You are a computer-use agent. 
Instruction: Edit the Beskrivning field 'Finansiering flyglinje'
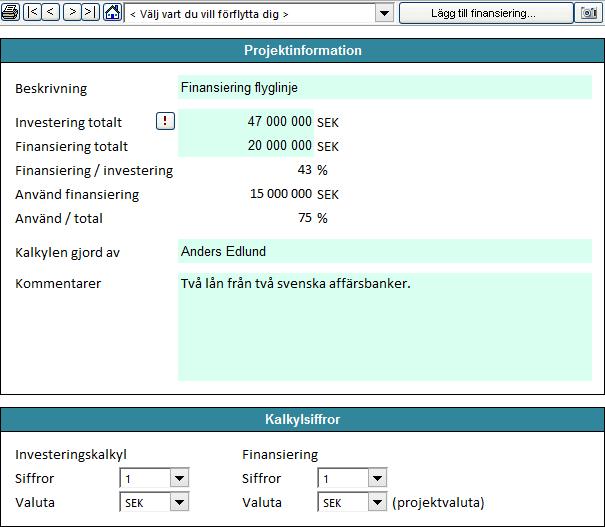pos(385,88)
